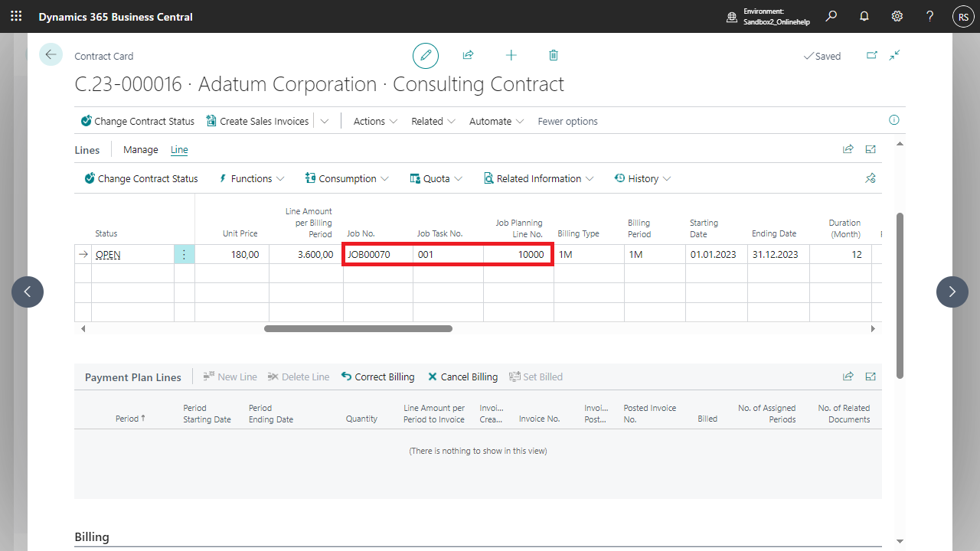980x551 pixels.
Task: Select the Line tab
Action: pyautogui.click(x=179, y=150)
